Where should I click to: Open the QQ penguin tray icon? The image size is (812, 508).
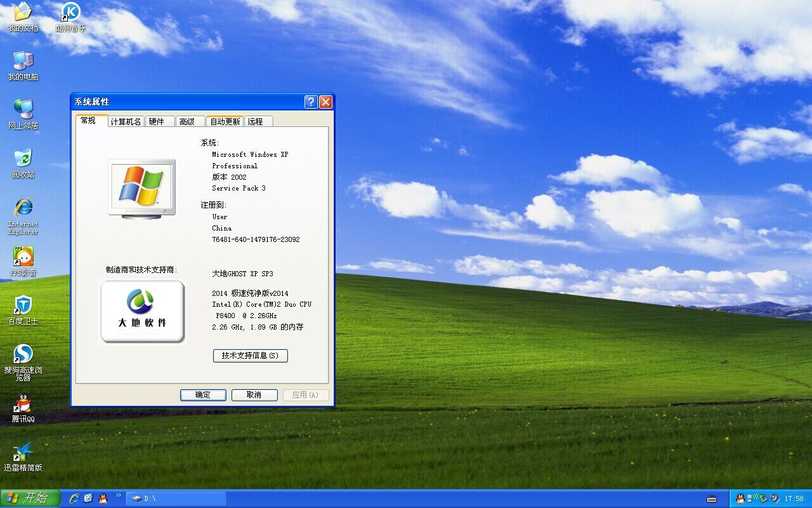(740, 498)
